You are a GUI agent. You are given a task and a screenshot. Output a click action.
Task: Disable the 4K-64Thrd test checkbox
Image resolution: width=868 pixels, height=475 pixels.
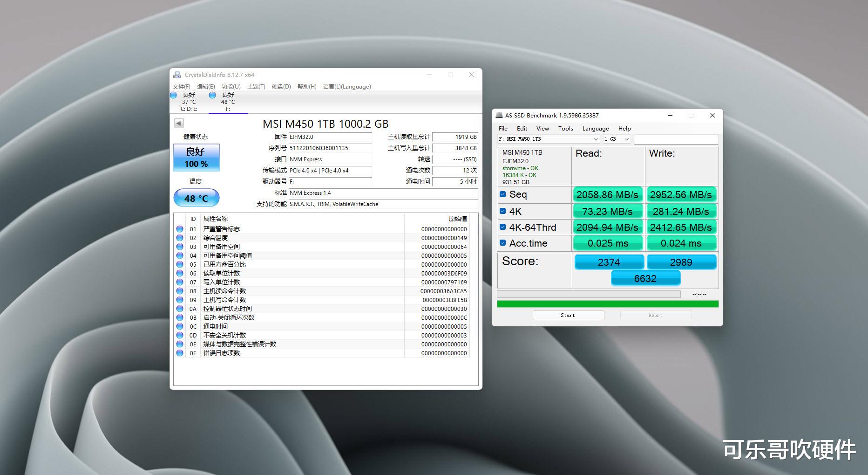(503, 227)
